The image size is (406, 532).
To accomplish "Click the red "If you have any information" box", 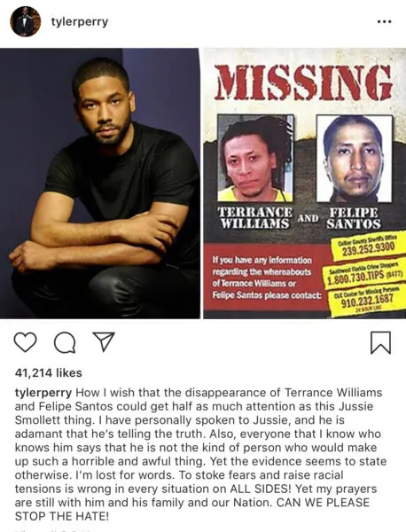I will (x=266, y=278).
